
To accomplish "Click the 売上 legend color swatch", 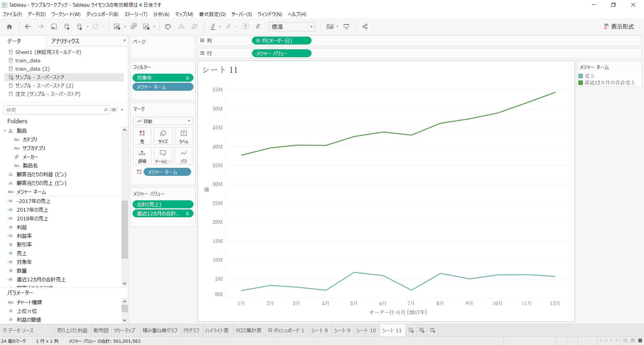I will pos(581,76).
